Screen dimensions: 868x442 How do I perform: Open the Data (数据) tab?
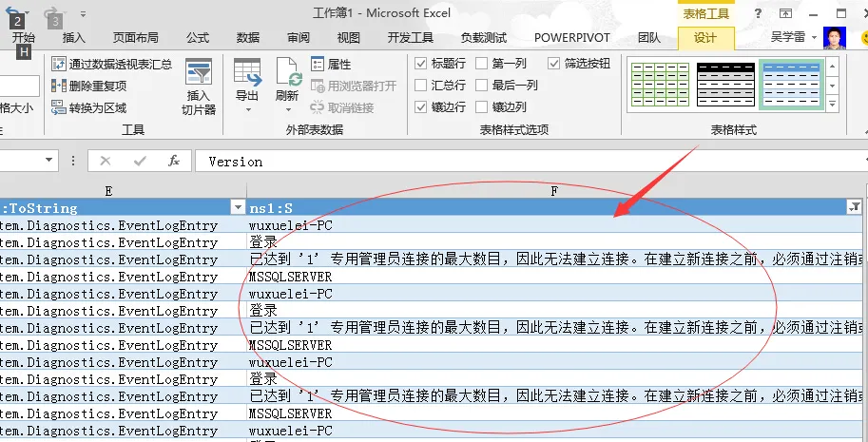coord(248,38)
